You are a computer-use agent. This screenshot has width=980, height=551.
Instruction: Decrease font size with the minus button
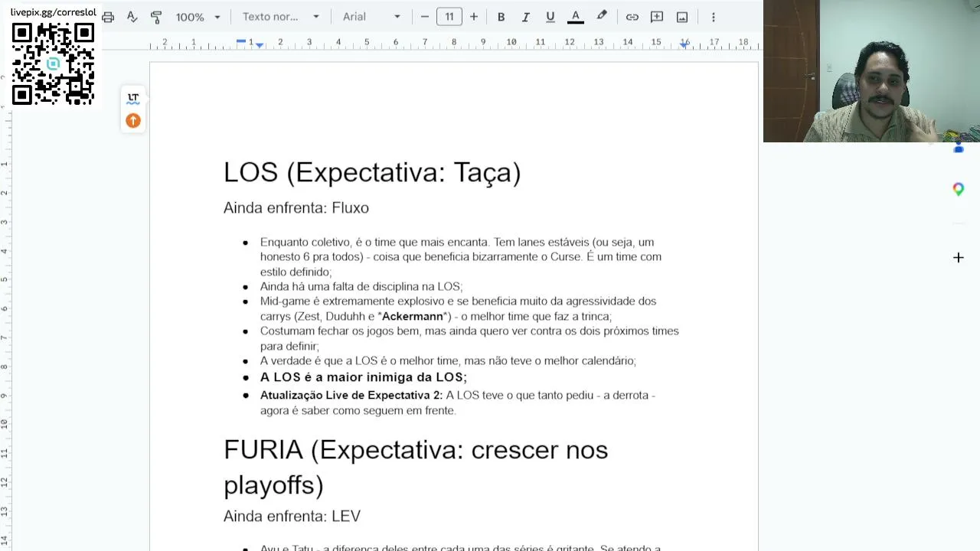coord(425,17)
